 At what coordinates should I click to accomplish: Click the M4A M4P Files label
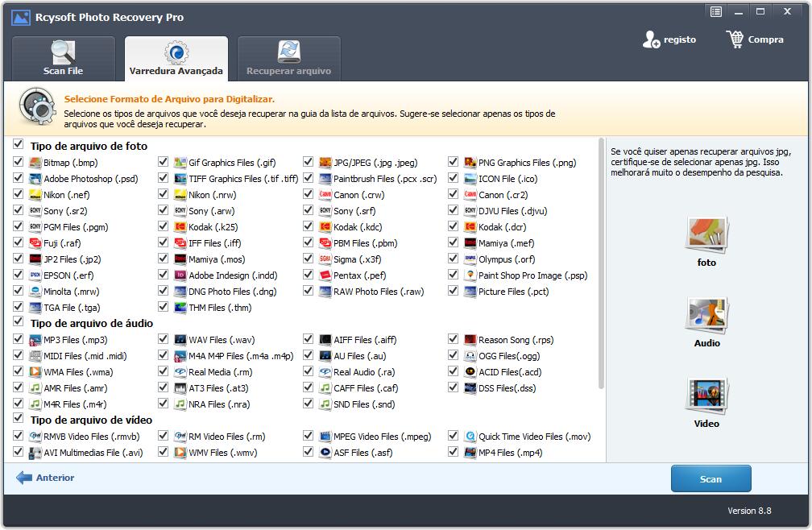[x=241, y=356]
